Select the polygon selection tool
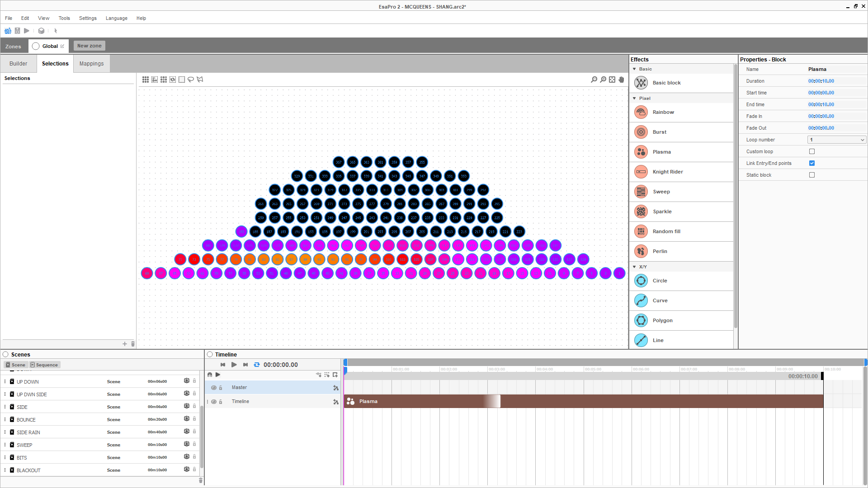Screen dimensions: 868x488 tap(200, 80)
